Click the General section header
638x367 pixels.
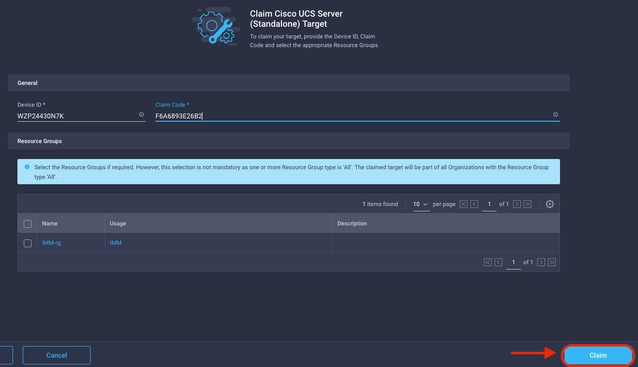(288, 83)
